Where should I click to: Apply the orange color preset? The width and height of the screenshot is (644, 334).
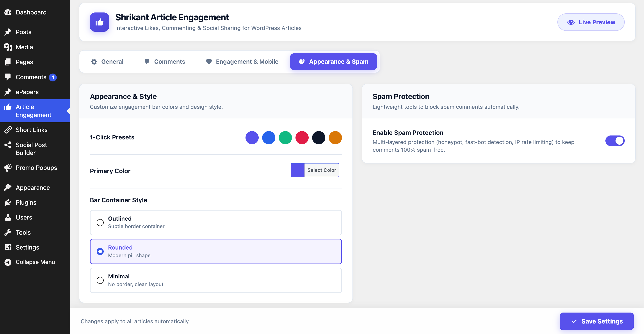[x=335, y=137]
